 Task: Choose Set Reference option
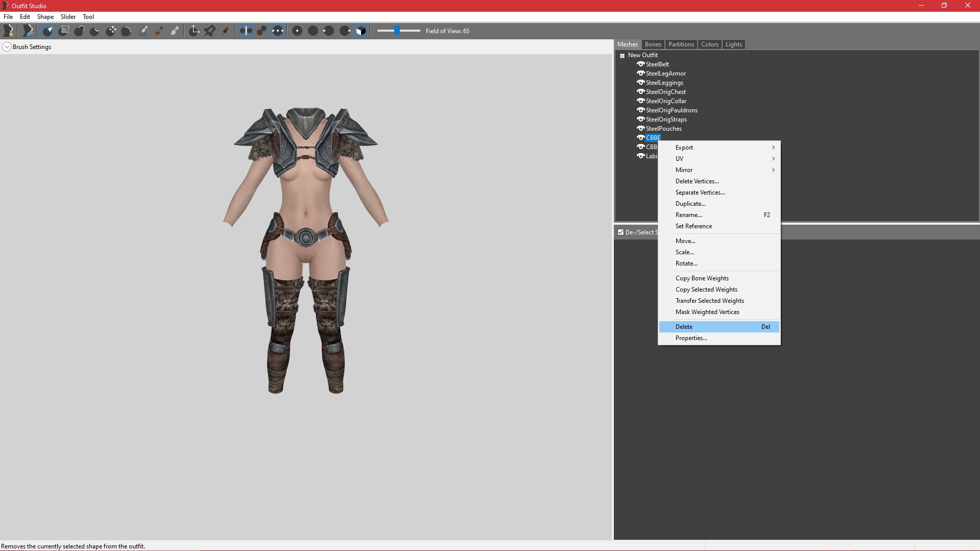(719, 226)
